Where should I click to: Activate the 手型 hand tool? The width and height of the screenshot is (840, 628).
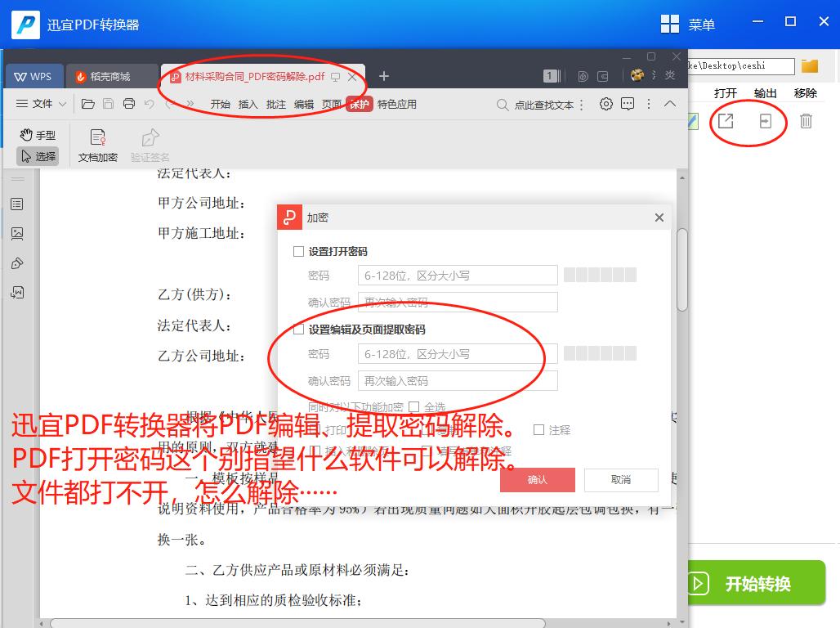36,134
